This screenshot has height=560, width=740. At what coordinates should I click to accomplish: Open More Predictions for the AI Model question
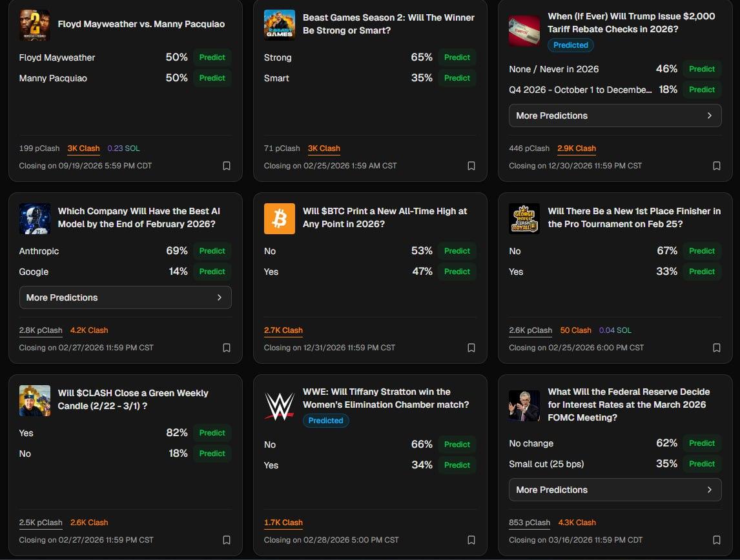point(125,297)
